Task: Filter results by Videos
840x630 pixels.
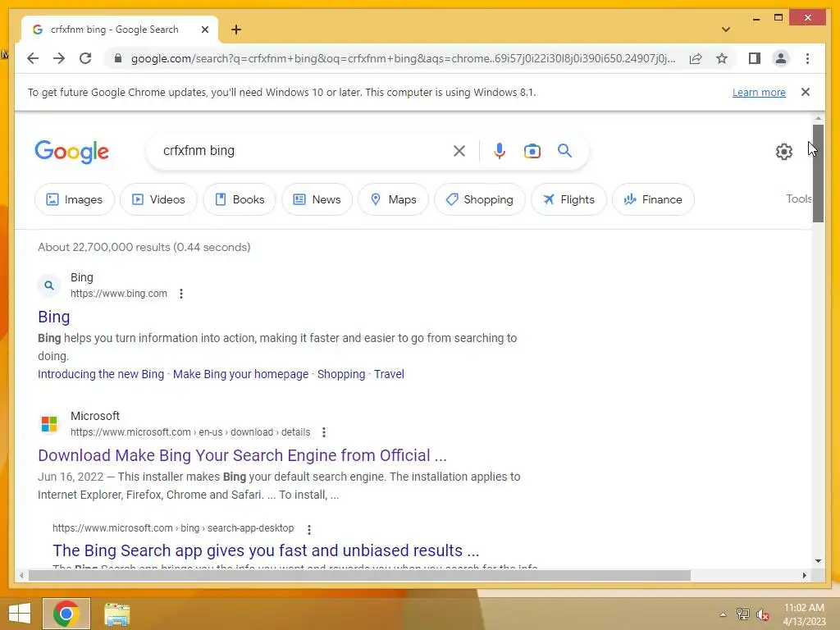Action: point(158,199)
